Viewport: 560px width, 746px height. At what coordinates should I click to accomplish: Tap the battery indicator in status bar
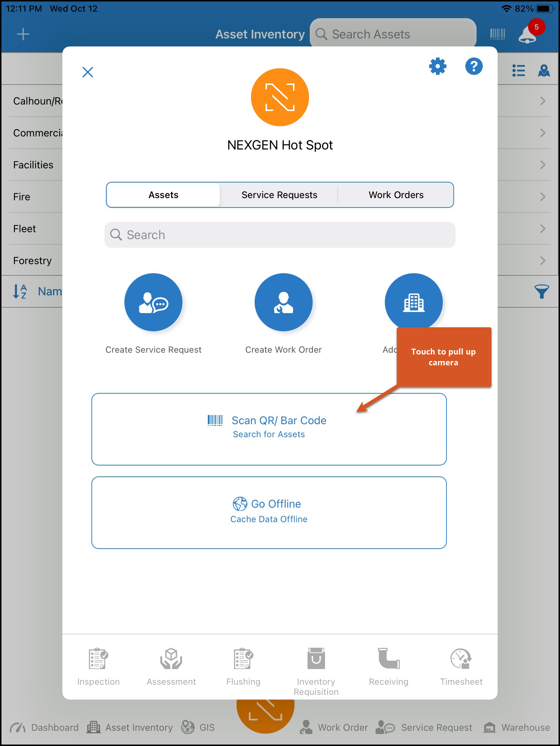[544, 9]
